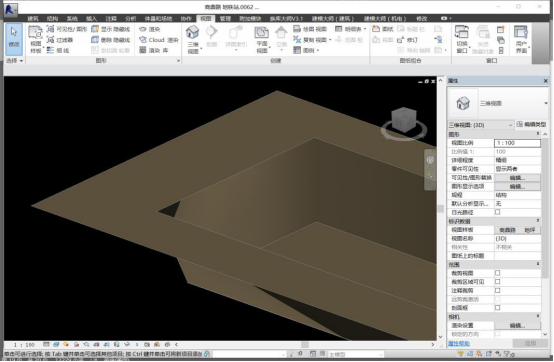Open the 视图样板 (View Templates) tool

(x=36, y=40)
